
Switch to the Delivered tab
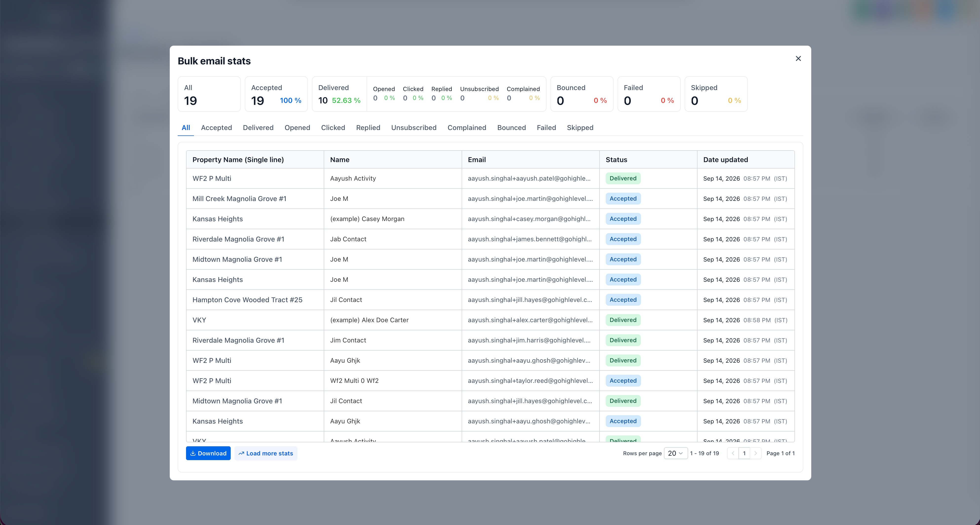coord(258,128)
